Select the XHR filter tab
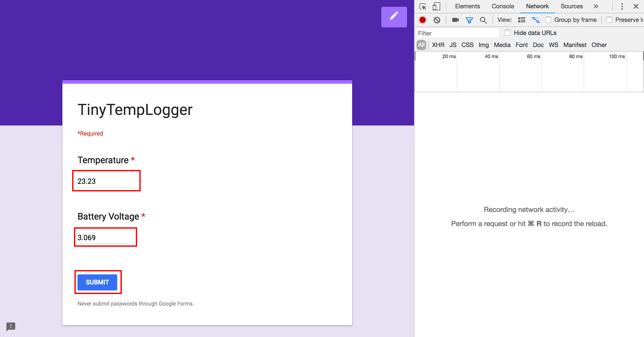 tap(438, 45)
